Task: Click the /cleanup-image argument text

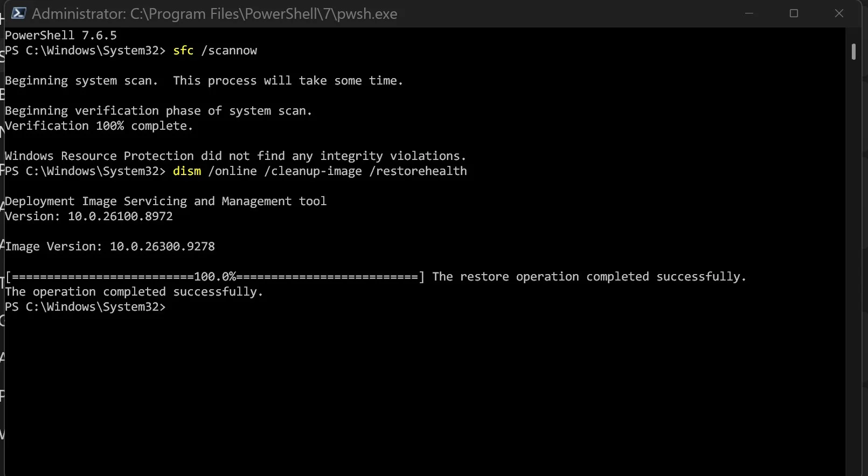Action: point(313,171)
